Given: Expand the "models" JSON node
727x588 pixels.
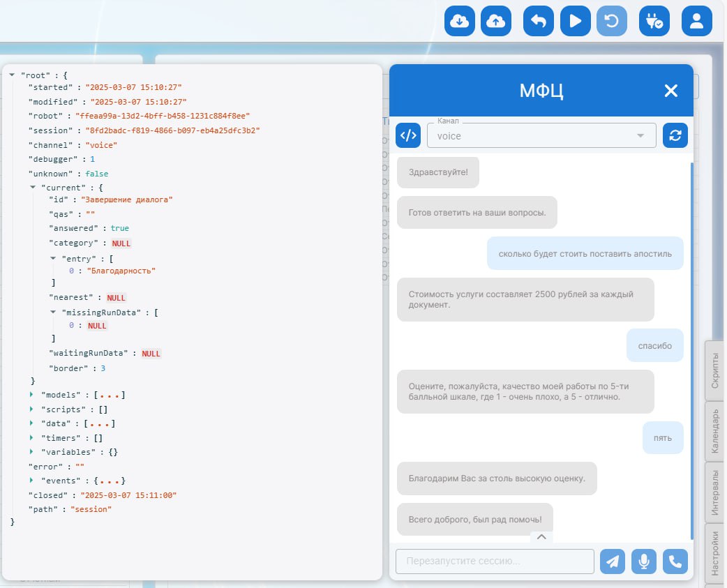Looking at the screenshot, I should coord(32,395).
